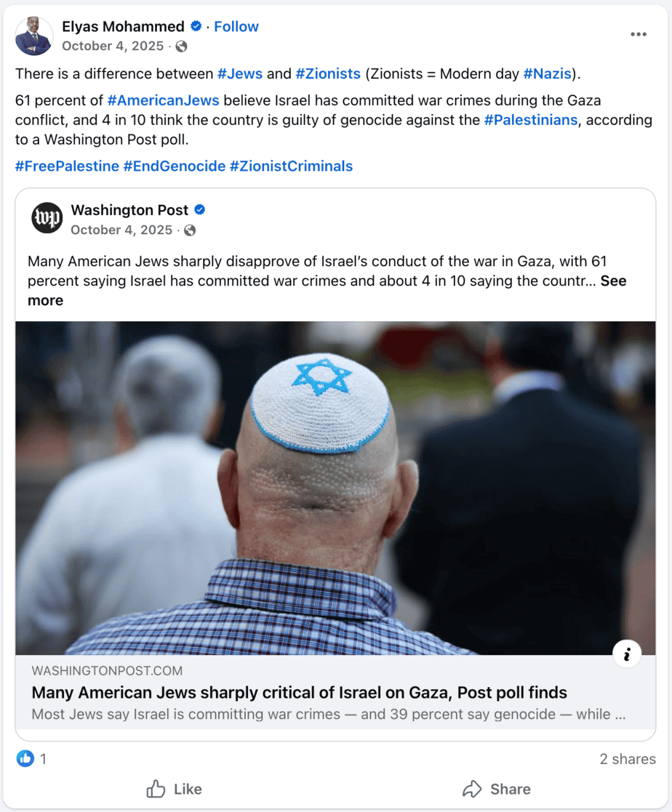The width and height of the screenshot is (672, 812).
Task: Click the Washington Post page name
Action: [129, 210]
